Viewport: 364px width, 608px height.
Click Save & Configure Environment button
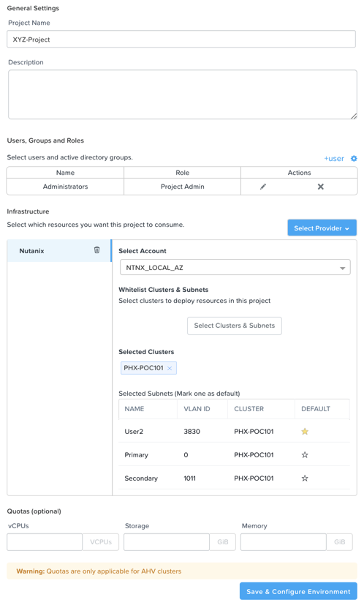[x=298, y=591]
